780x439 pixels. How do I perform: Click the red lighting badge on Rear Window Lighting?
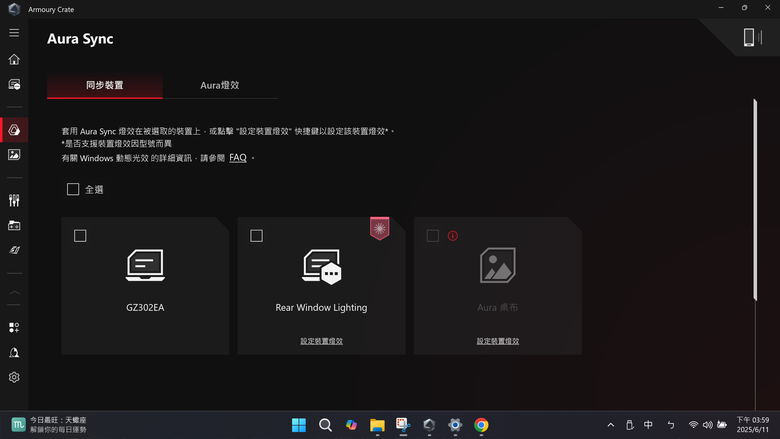380,228
